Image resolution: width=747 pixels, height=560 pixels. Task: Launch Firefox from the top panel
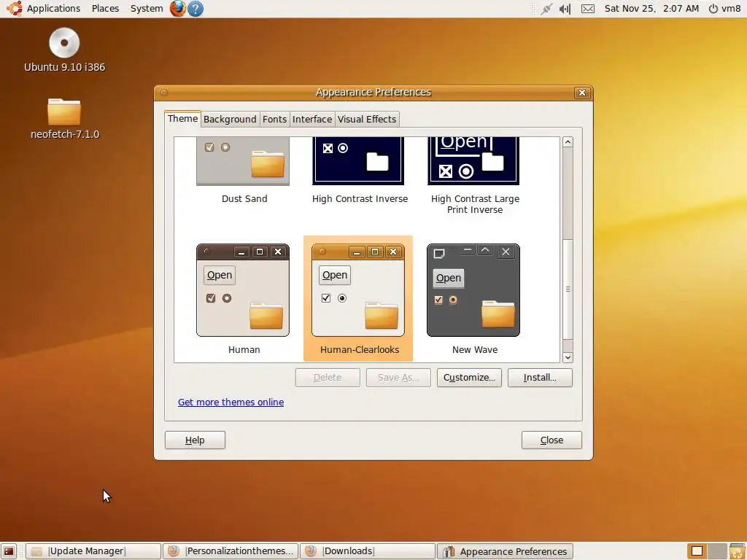[178, 8]
